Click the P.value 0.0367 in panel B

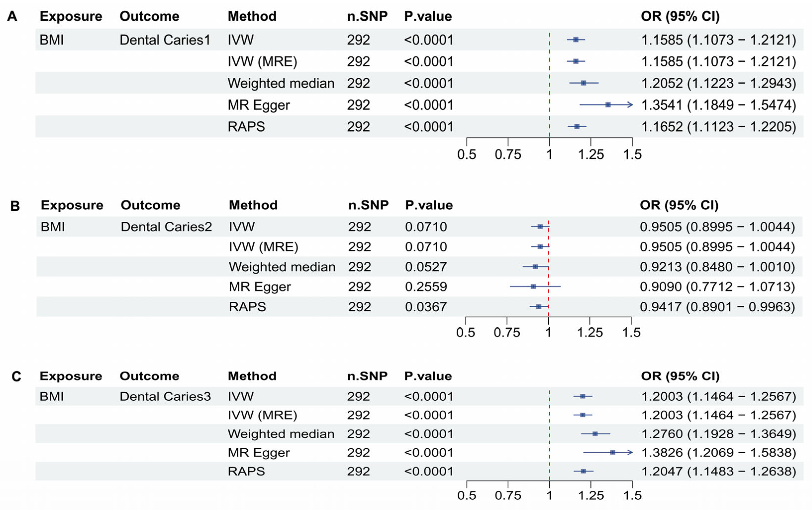click(x=426, y=306)
